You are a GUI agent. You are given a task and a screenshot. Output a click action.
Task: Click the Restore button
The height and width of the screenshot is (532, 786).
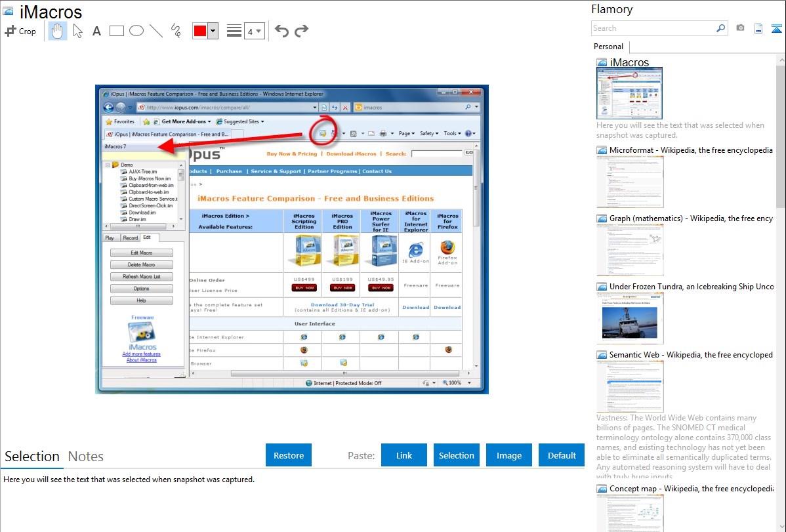[289, 455]
